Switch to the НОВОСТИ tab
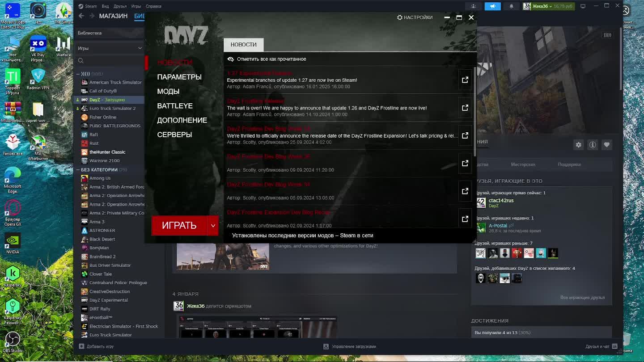Image resolution: width=644 pixels, height=362 pixels. [x=243, y=45]
